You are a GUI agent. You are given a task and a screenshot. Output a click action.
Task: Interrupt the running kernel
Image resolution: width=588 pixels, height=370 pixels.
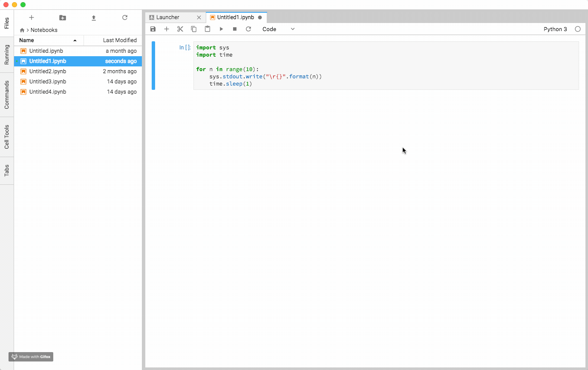[235, 29]
